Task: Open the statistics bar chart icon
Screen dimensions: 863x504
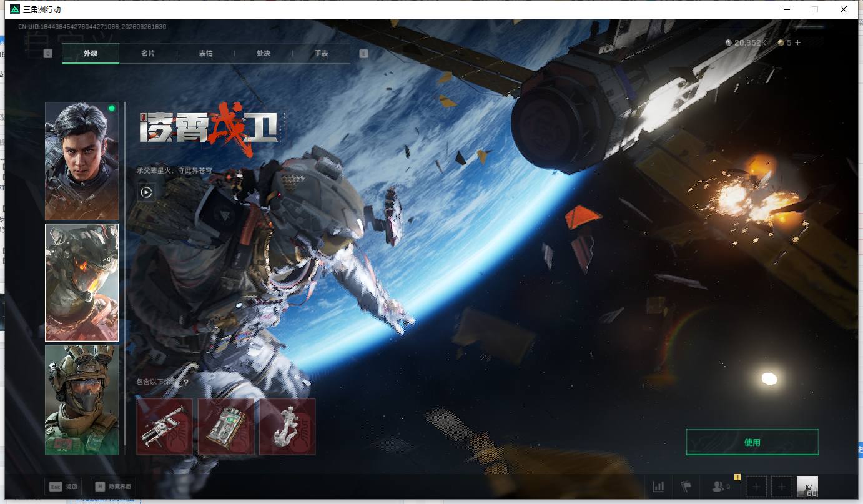Action: (x=658, y=487)
